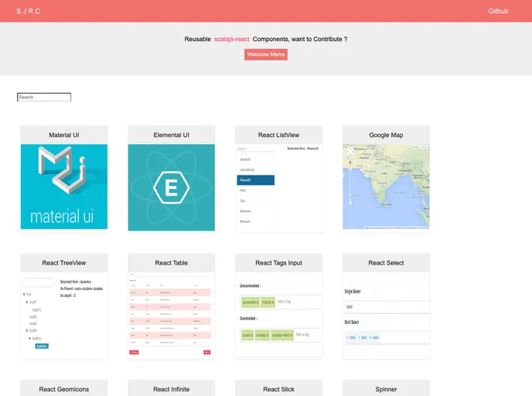Select the Material UI card title
The width and height of the screenshot is (532, 396).
point(64,135)
